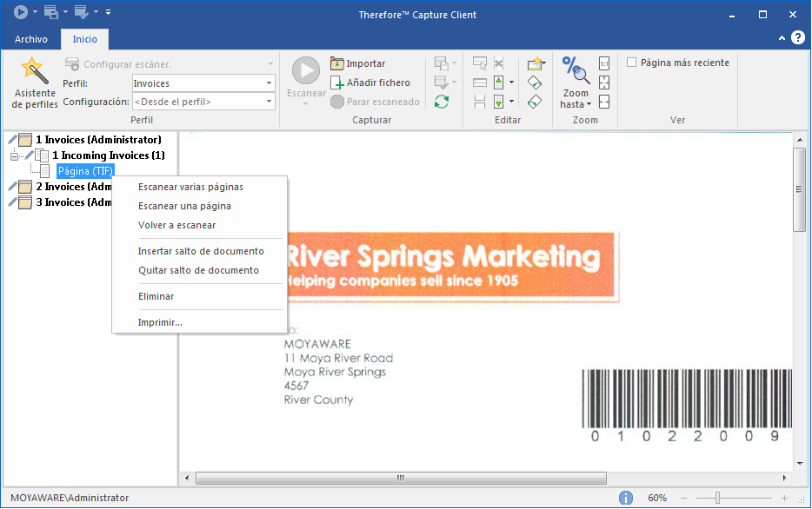This screenshot has height=509, width=812.
Task: Click the fit-width zoom icon
Action: pyautogui.click(x=604, y=102)
